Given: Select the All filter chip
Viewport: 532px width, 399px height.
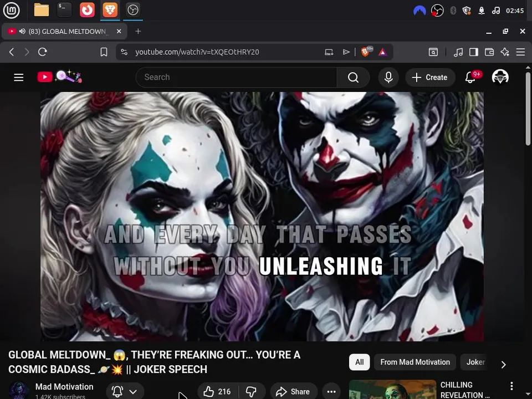Looking at the screenshot, I should click(x=359, y=362).
